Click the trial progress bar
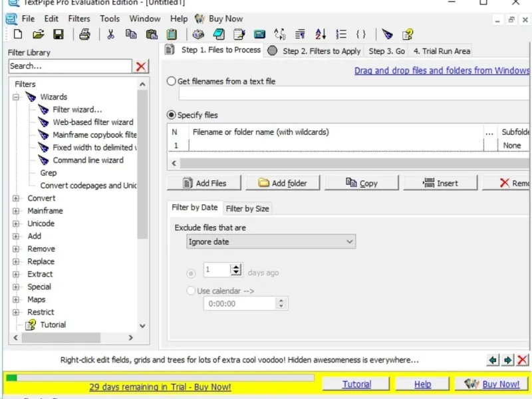 click(x=160, y=378)
